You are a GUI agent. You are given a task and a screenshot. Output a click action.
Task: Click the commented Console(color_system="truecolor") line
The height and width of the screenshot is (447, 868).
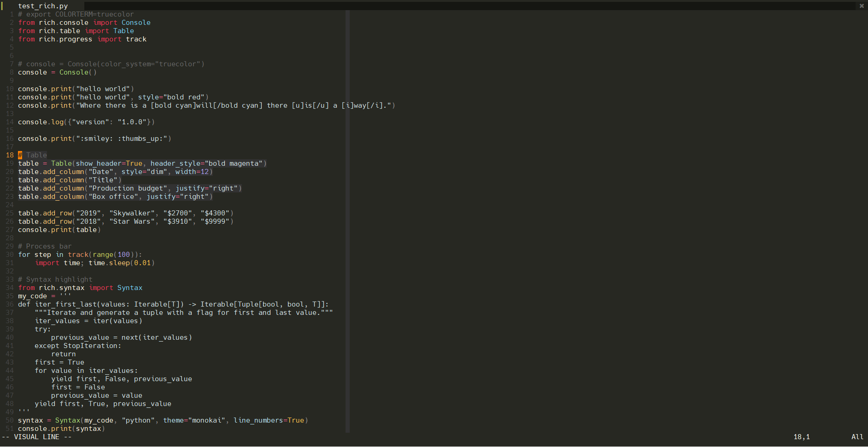pos(111,64)
